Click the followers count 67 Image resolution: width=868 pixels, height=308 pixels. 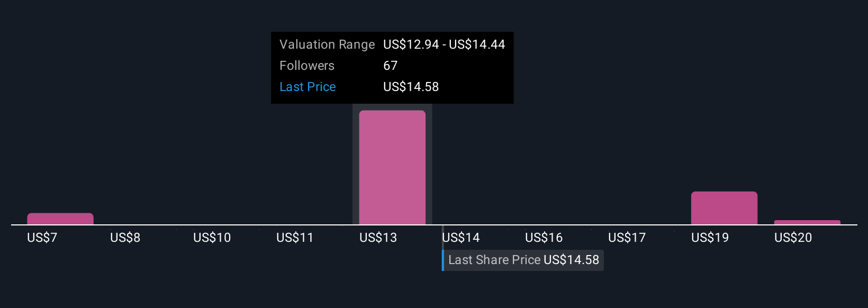coord(390,66)
